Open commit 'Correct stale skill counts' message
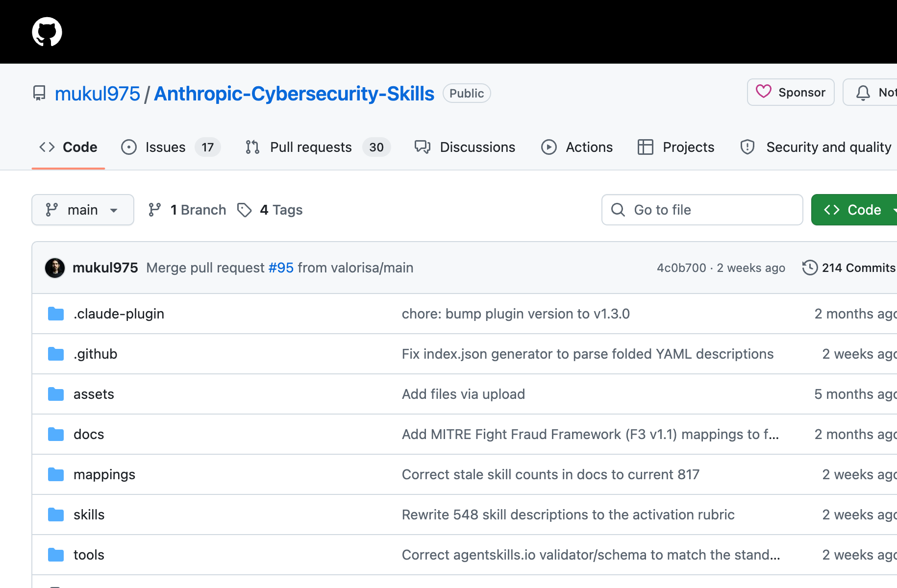The width and height of the screenshot is (897, 588). click(x=550, y=474)
